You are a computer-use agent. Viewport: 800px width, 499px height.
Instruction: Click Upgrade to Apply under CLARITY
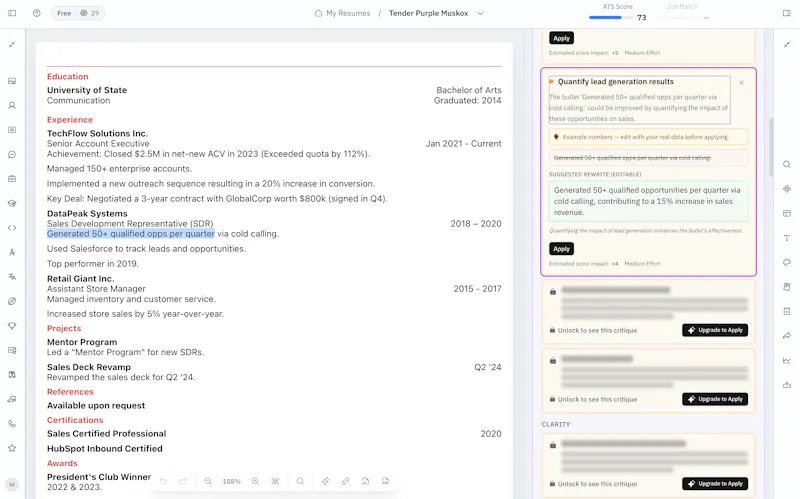pyautogui.click(x=715, y=484)
